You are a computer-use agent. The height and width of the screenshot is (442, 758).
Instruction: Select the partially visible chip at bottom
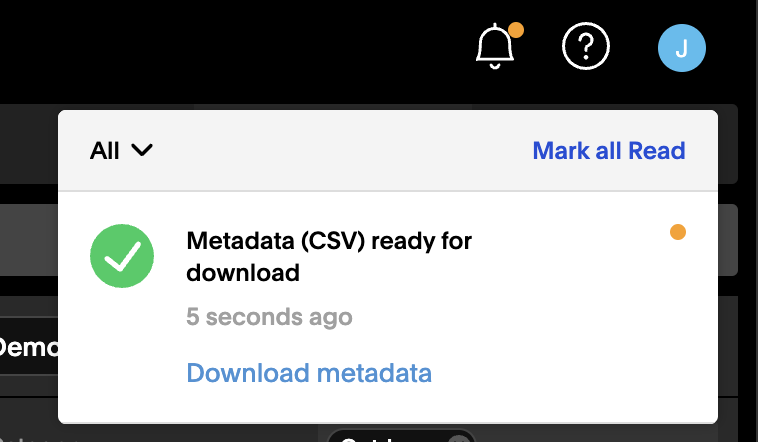401,436
